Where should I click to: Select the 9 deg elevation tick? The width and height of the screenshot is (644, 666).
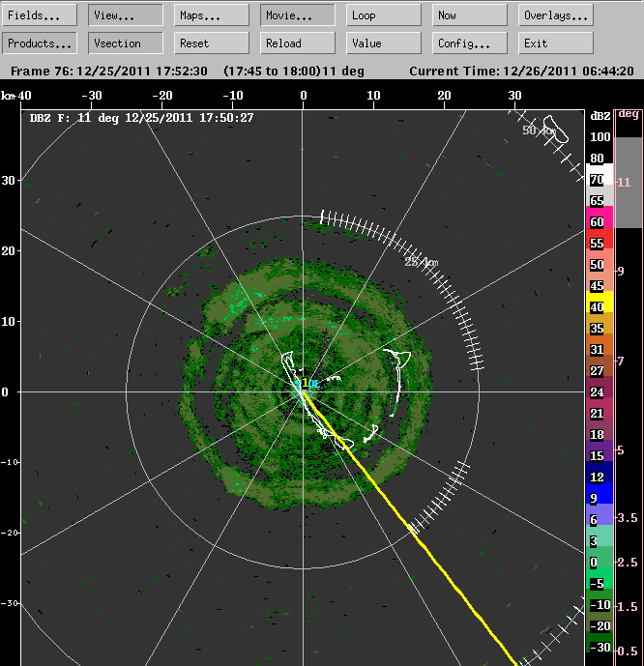[620, 271]
